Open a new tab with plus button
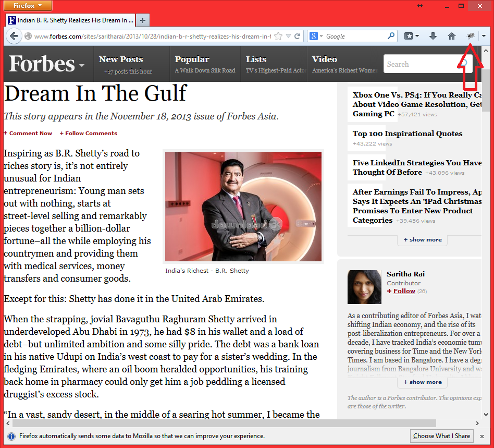Screen dimensions: 494x448 click(x=143, y=20)
